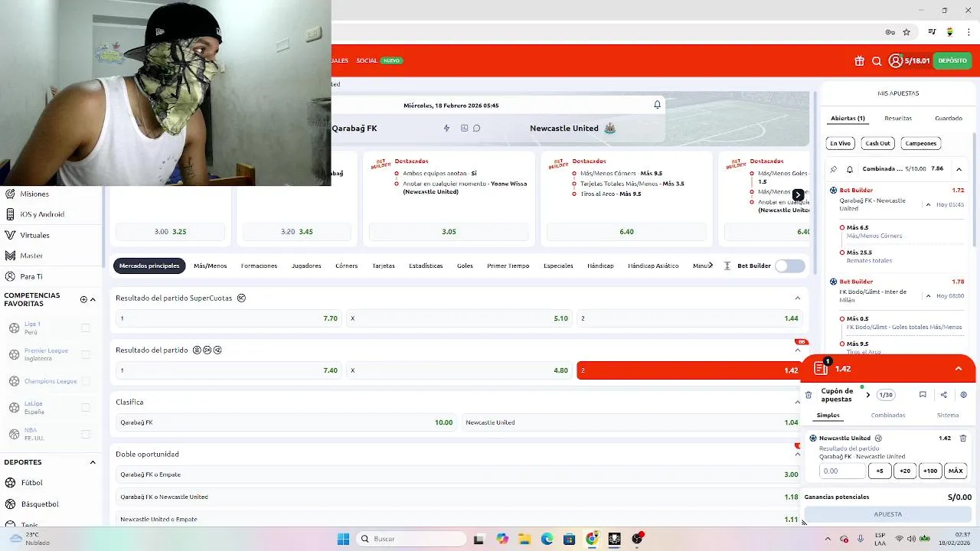Click the APUESTA place bet button
The width and height of the screenshot is (980, 551).
[x=888, y=514]
